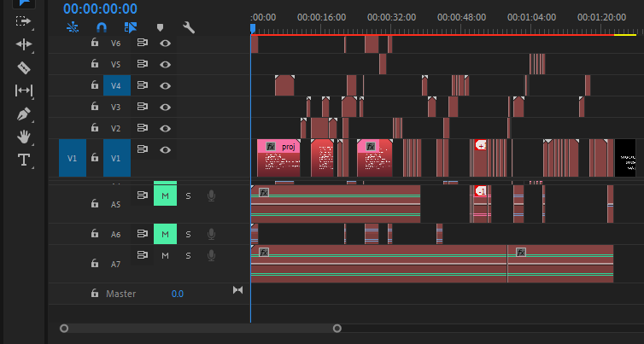Image resolution: width=644 pixels, height=344 pixels.
Task: Unmute audio track A6
Action: (165, 234)
